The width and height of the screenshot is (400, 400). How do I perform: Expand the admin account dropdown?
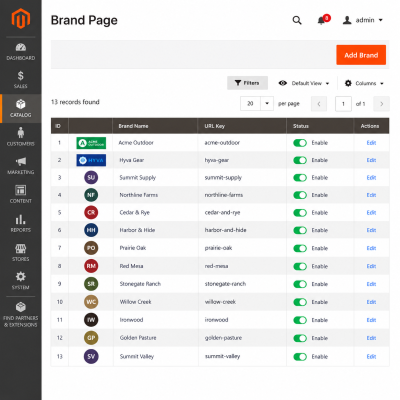click(x=362, y=20)
